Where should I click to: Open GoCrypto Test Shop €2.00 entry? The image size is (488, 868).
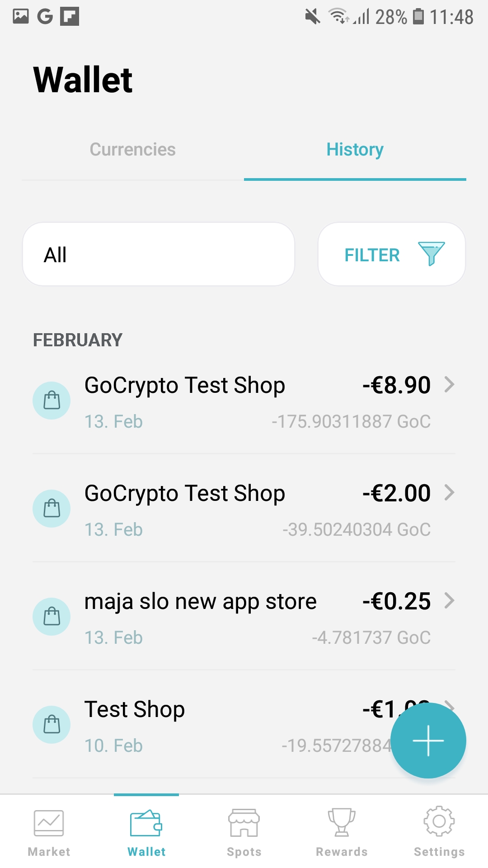point(244,509)
